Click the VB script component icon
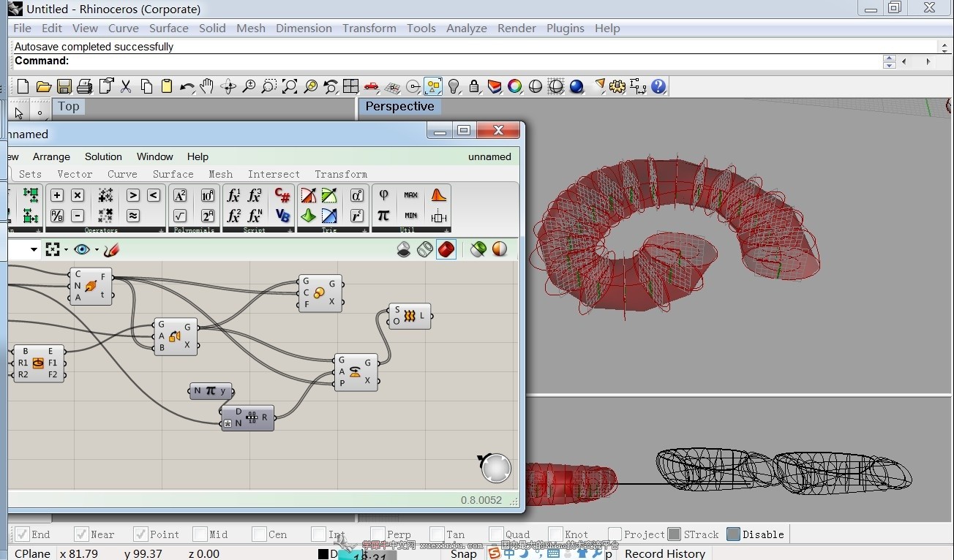The image size is (954, 560). (x=282, y=216)
